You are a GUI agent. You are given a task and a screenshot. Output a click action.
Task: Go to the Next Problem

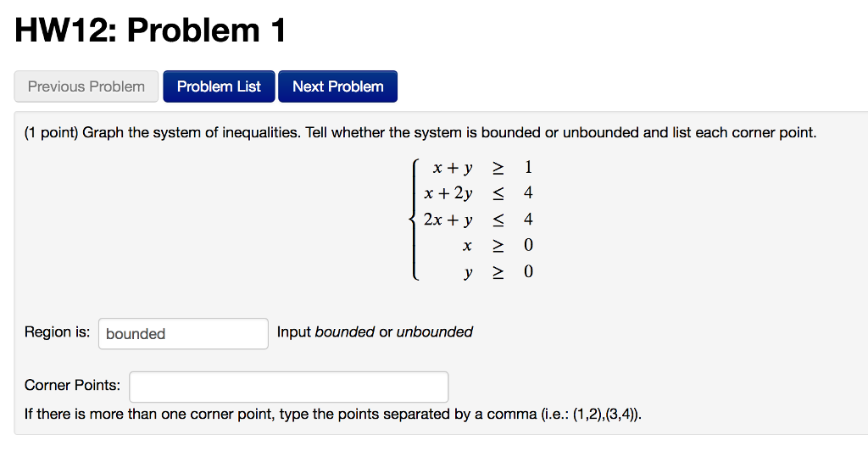[337, 86]
